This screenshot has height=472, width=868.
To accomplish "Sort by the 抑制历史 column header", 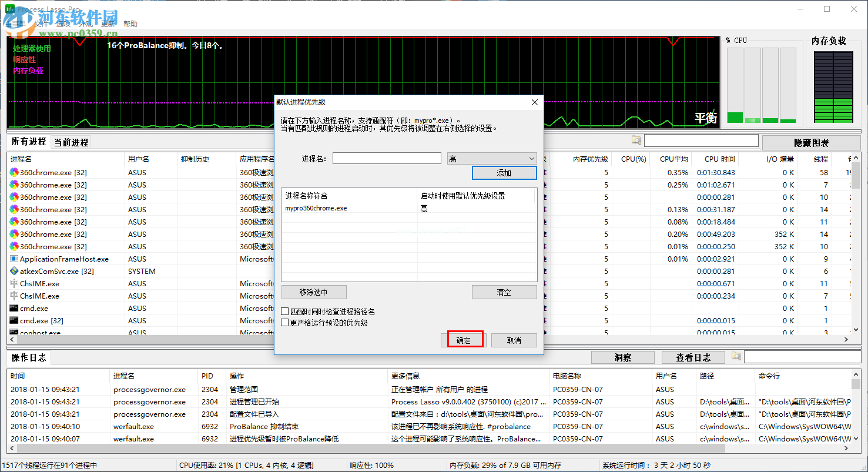I will point(207,159).
